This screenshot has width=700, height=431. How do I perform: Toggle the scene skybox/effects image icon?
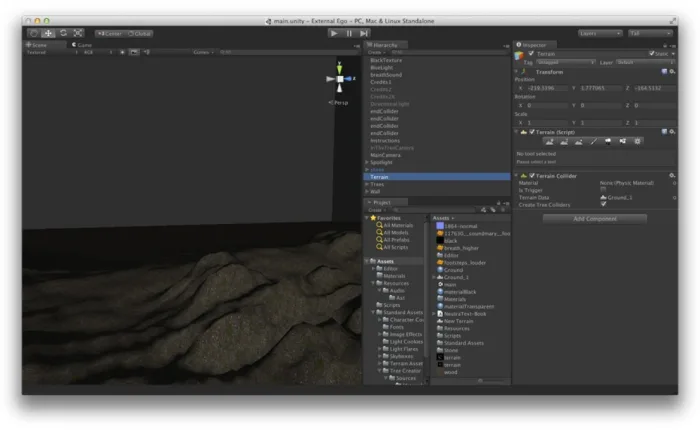134,52
